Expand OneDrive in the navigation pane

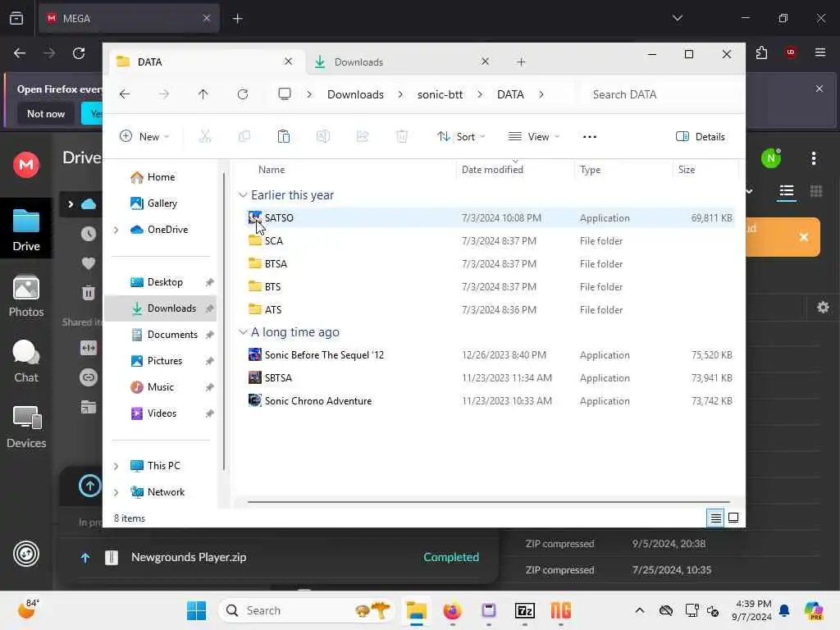pyautogui.click(x=116, y=230)
